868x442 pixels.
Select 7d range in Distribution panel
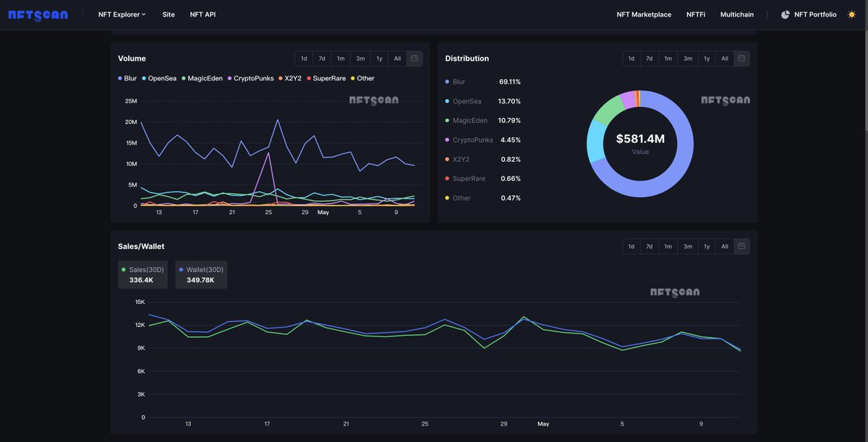650,59
